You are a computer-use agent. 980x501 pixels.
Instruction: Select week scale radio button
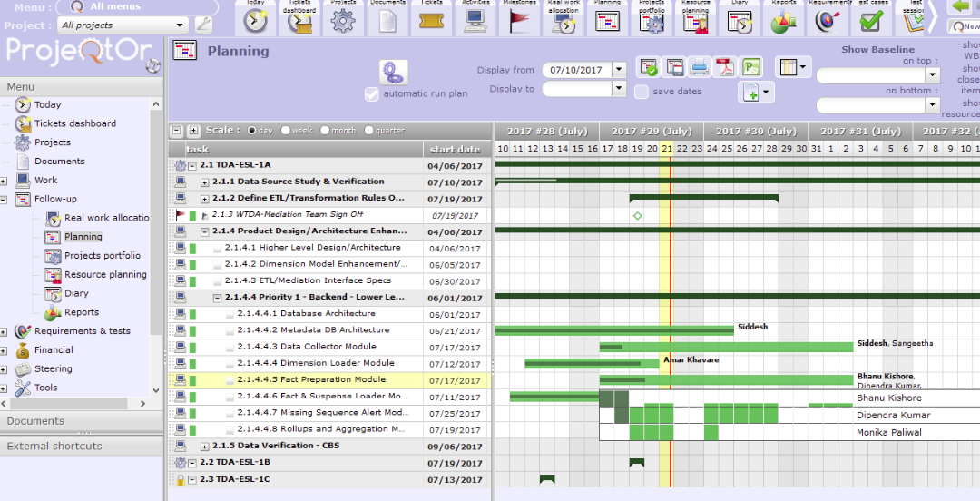286,131
